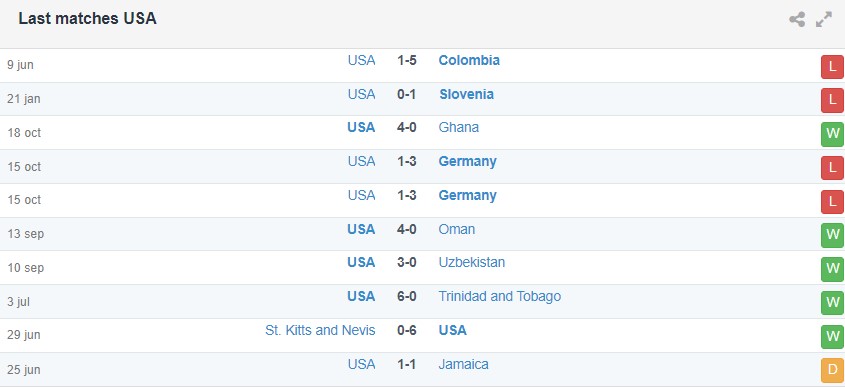Open the Oman team link
The height and width of the screenshot is (387, 845).
click(x=456, y=230)
